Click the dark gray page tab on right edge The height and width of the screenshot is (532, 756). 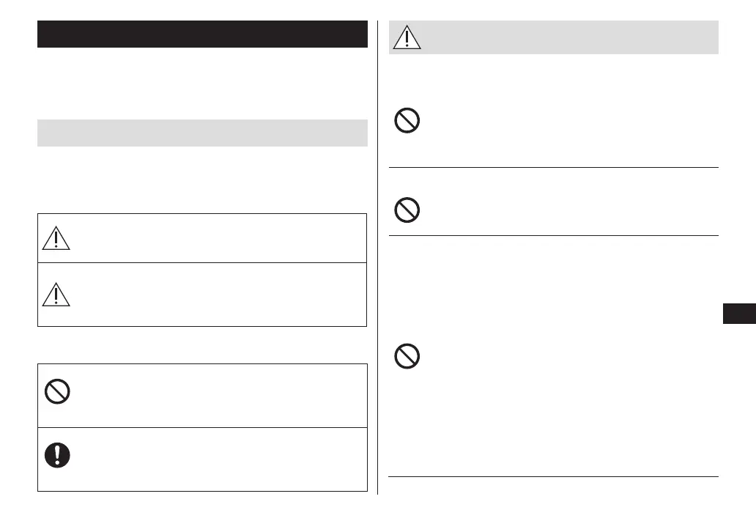(x=739, y=314)
